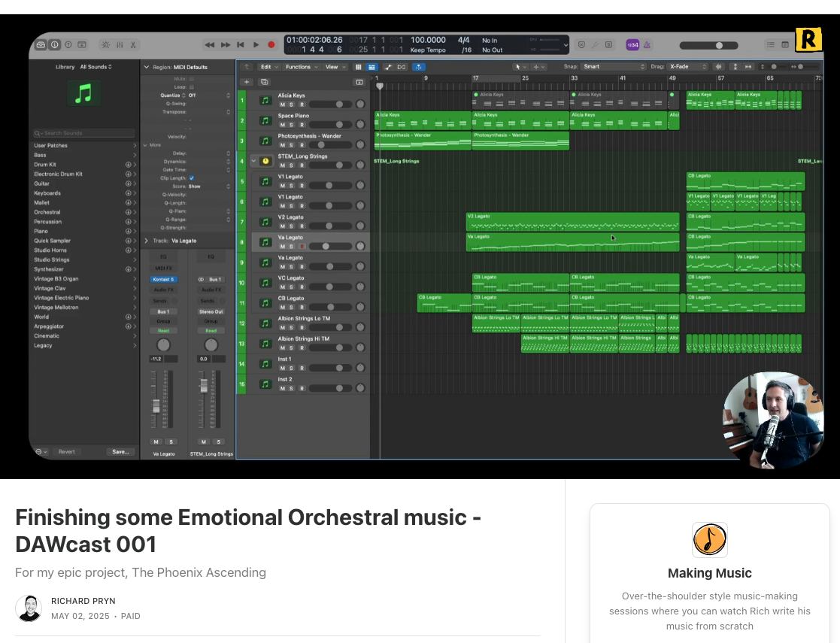This screenshot has height=643, width=840.
Task: Click the catch playhead icon in the piano roll
Action: pos(418,67)
